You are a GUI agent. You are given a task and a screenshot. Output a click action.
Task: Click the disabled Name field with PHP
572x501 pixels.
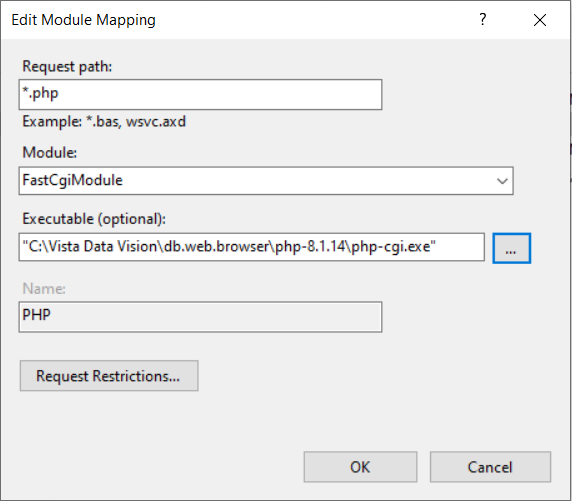click(x=200, y=317)
